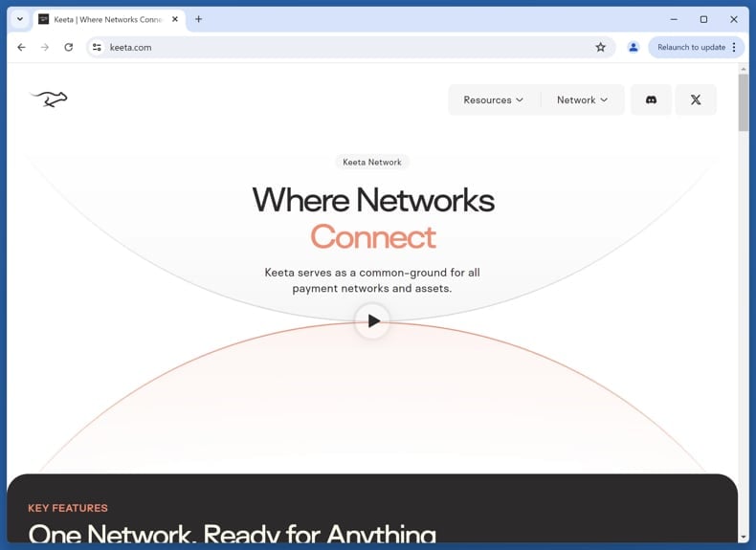756x550 pixels.
Task: Click the One Network Ready heading
Action: 232,534
